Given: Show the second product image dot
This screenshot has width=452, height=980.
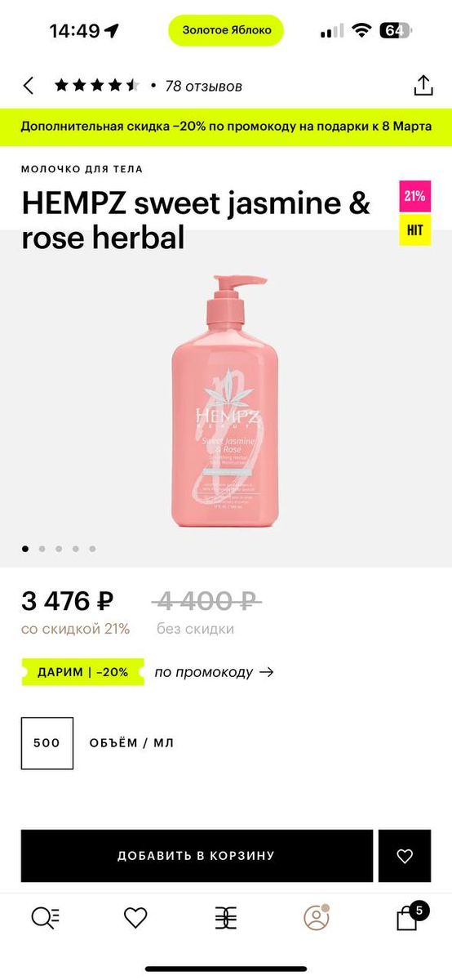Looking at the screenshot, I should [x=42, y=549].
